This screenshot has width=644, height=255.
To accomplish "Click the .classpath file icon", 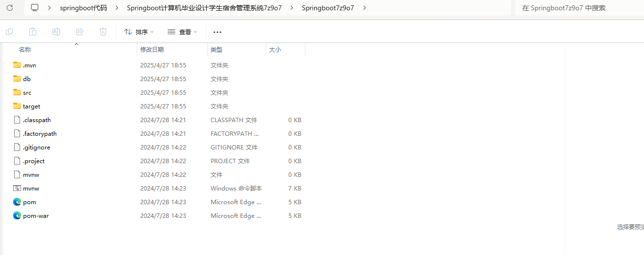I will pyautogui.click(x=17, y=120).
